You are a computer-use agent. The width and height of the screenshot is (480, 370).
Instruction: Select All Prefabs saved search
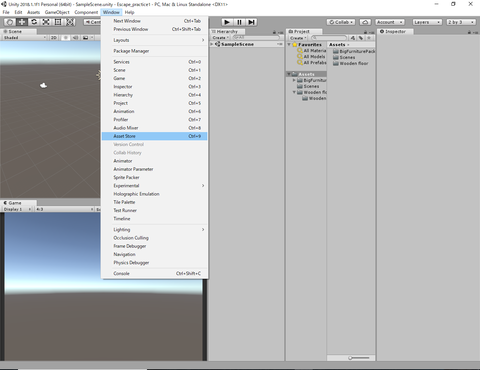point(311,63)
